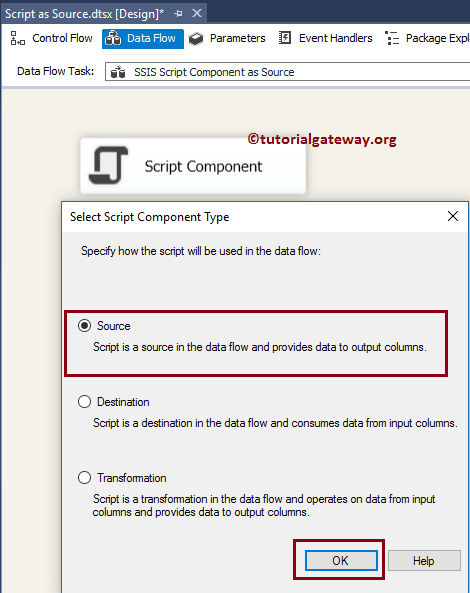Select the Source radio button

pyautogui.click(x=84, y=326)
